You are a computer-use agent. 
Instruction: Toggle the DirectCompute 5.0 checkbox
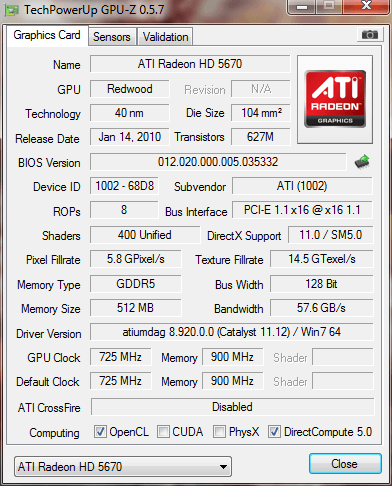click(274, 432)
